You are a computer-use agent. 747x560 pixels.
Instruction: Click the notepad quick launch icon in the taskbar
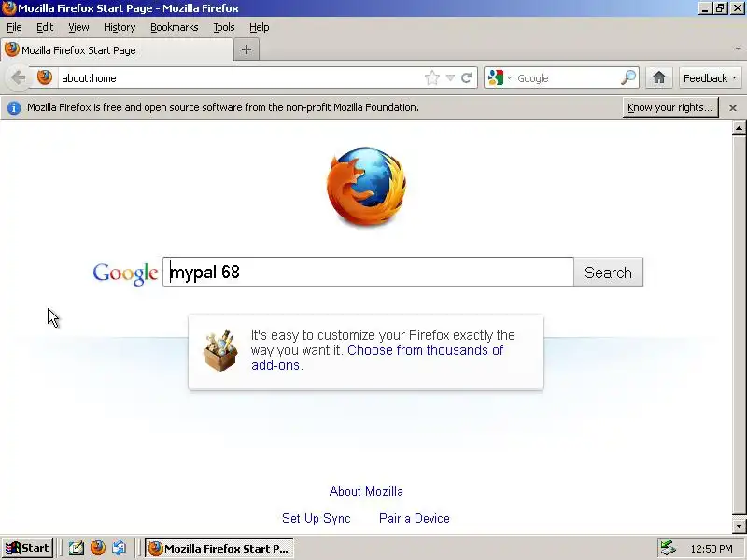click(77, 549)
